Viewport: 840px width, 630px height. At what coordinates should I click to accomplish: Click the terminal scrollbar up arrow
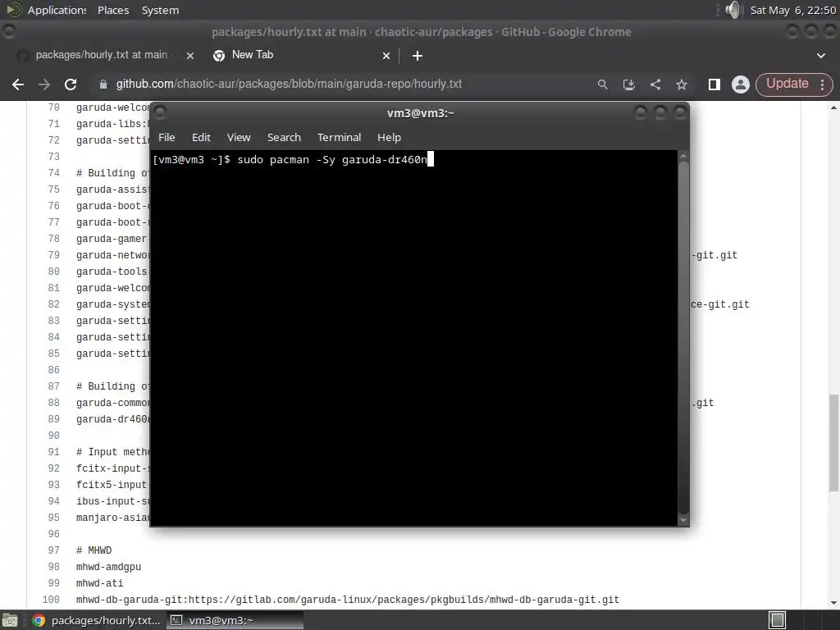tap(683, 156)
